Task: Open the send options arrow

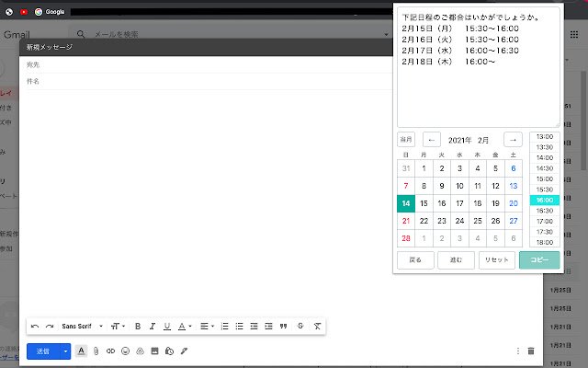Action: 65,351
